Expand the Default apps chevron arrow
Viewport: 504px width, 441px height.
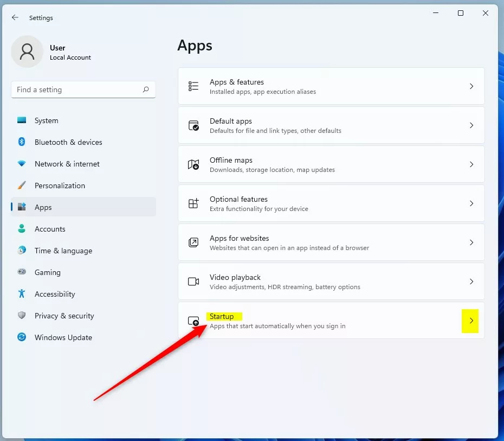click(471, 125)
